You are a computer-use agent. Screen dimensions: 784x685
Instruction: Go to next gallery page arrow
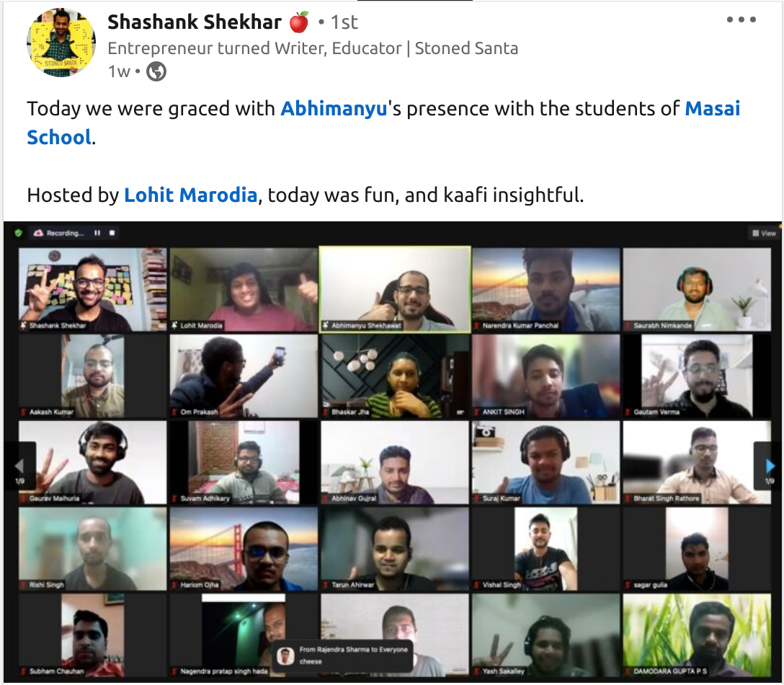point(769,467)
